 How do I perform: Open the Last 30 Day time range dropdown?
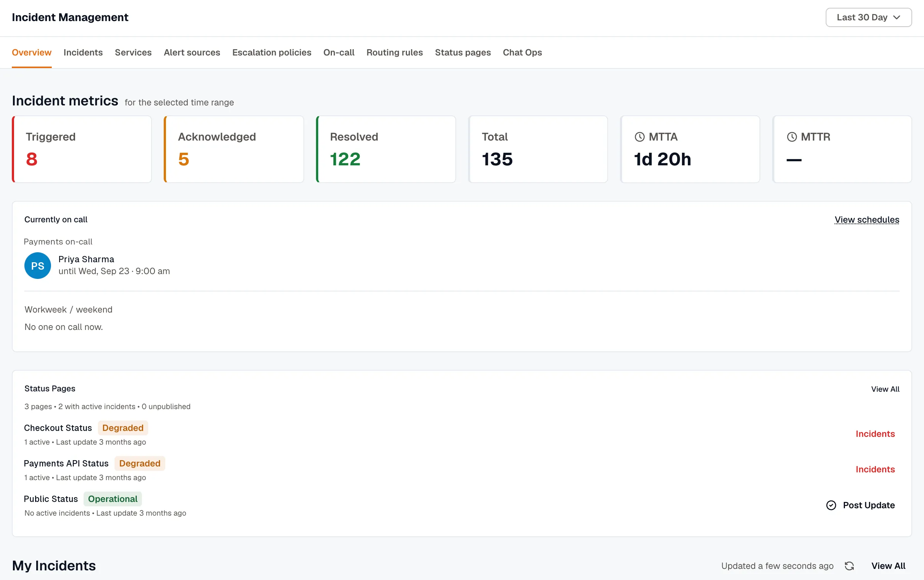tap(868, 17)
